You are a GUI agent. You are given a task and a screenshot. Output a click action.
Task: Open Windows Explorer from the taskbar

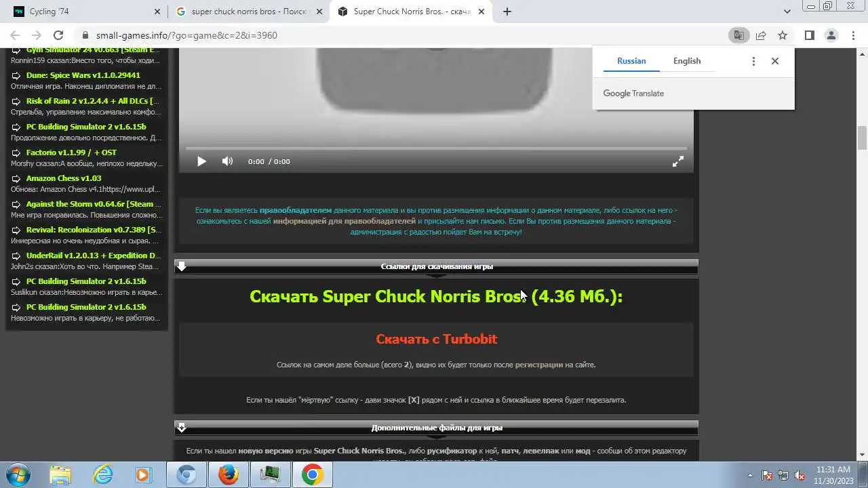tap(60, 475)
